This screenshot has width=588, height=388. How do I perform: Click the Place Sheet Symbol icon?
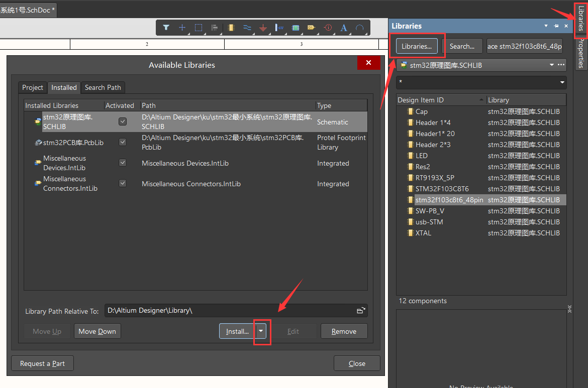coord(296,27)
